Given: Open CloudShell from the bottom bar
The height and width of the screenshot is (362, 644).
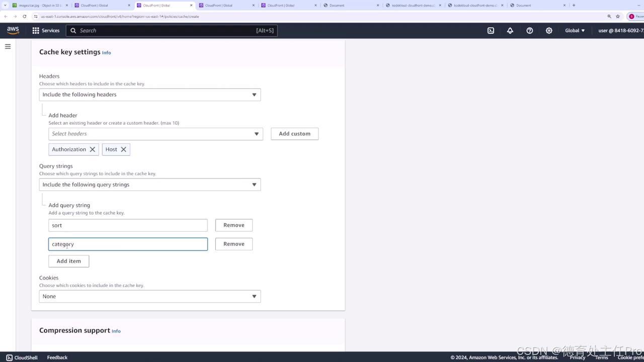Looking at the screenshot, I should pyautogui.click(x=22, y=357).
